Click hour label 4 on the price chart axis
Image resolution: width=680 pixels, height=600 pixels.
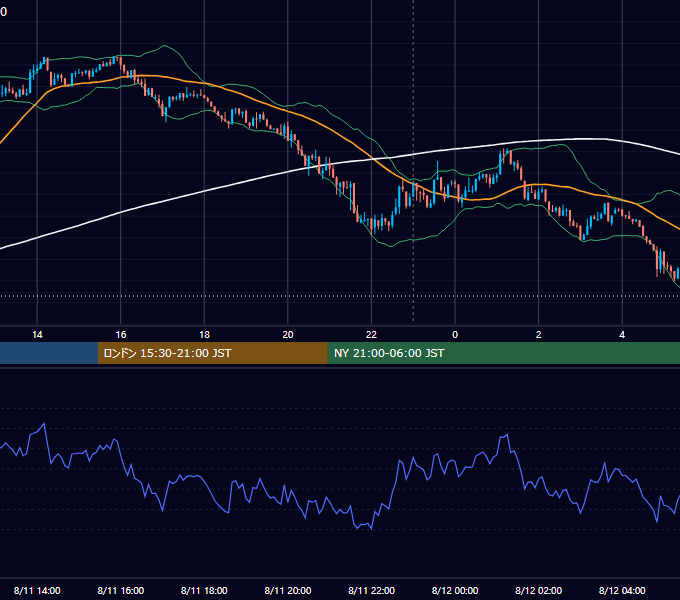tap(622, 335)
